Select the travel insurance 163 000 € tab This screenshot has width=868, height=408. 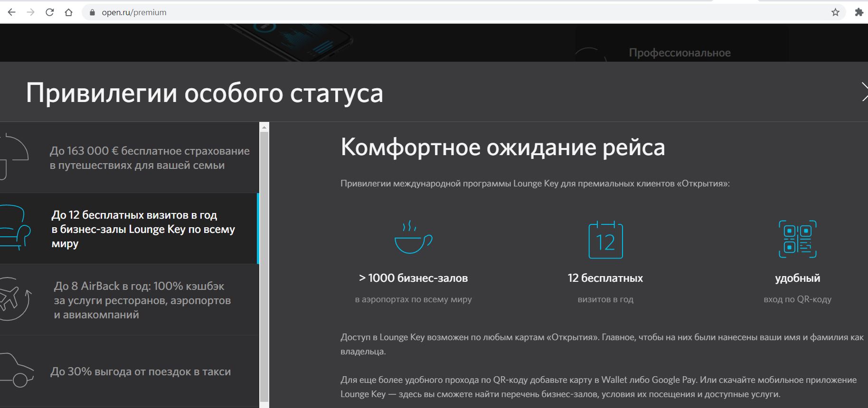point(129,158)
